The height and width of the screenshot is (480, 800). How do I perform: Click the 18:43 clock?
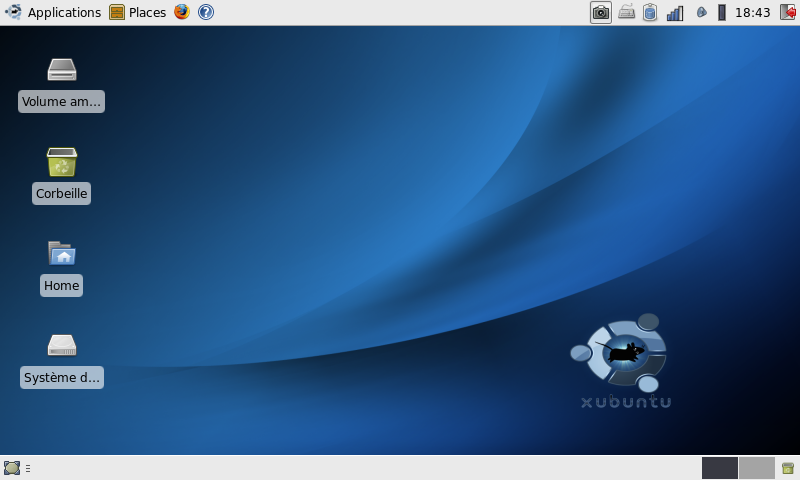coord(753,12)
